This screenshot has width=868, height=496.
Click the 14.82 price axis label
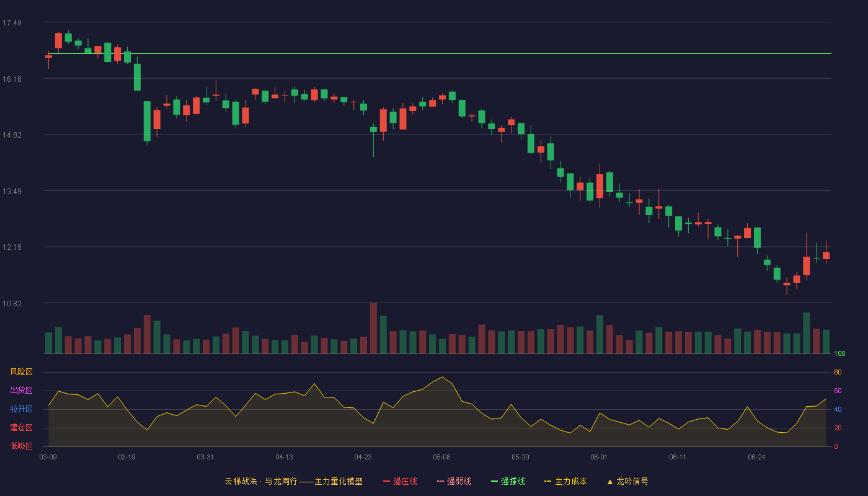(12, 135)
